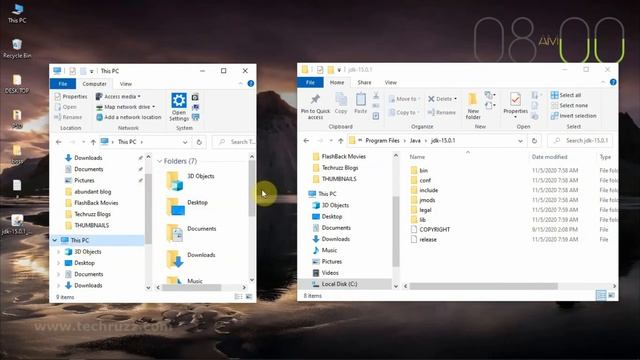Open Recycle Bin on desktop
The height and width of the screenshot is (360, 640).
point(17,49)
